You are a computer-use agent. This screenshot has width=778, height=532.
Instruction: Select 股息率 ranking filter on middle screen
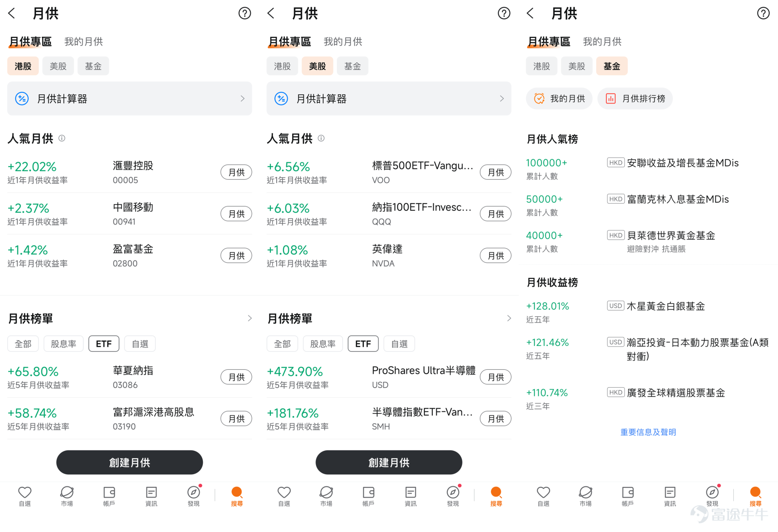coord(323,344)
